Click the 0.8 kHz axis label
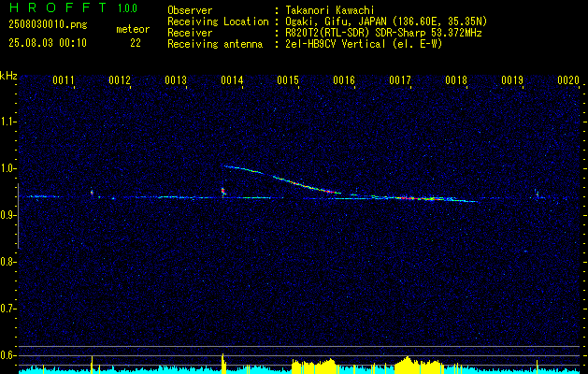588x374 pixels. [8, 262]
